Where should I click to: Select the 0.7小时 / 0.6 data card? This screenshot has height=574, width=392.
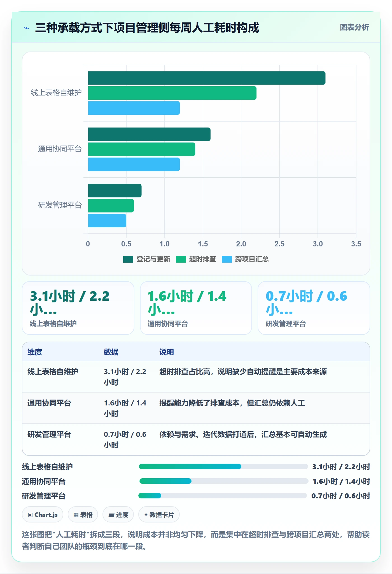tap(314, 308)
